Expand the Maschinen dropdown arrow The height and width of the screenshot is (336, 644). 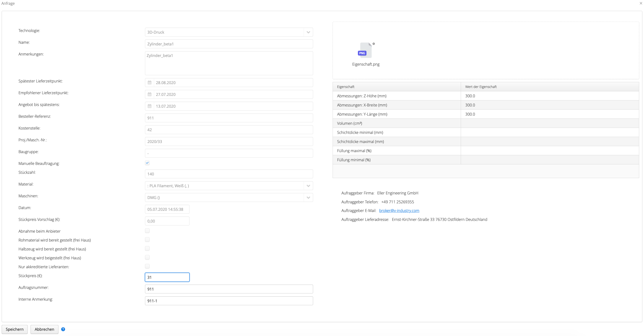point(308,197)
